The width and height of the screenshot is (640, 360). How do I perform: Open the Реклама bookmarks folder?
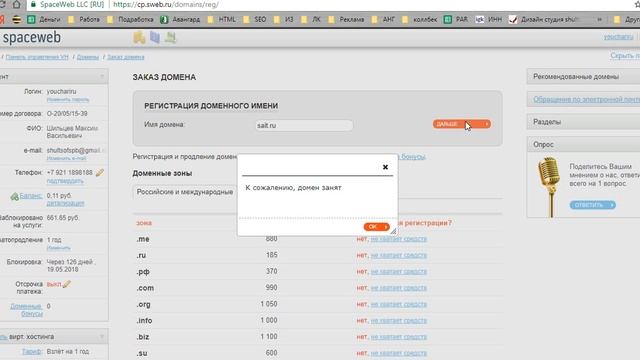pyautogui.click(x=346, y=19)
